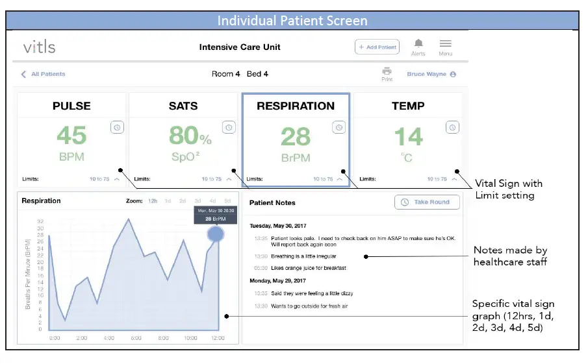The width and height of the screenshot is (588, 364).
Task: Click the 28 BrPM graph tooltip
Action: [x=215, y=215]
